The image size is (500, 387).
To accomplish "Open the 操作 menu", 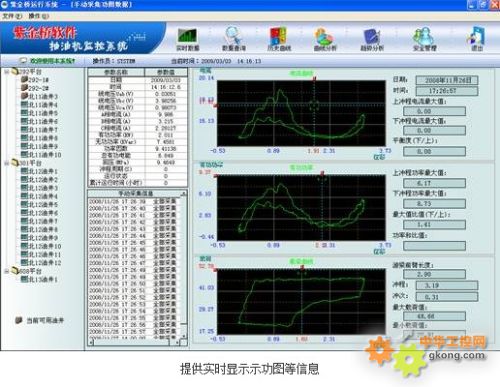I will [38, 16].
